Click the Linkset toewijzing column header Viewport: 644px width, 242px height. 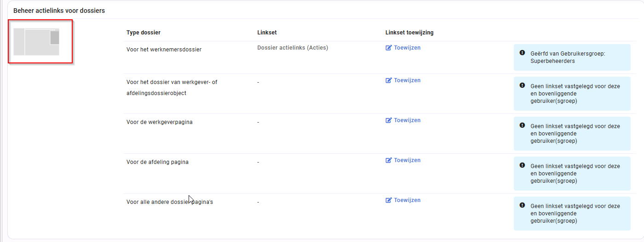point(409,33)
